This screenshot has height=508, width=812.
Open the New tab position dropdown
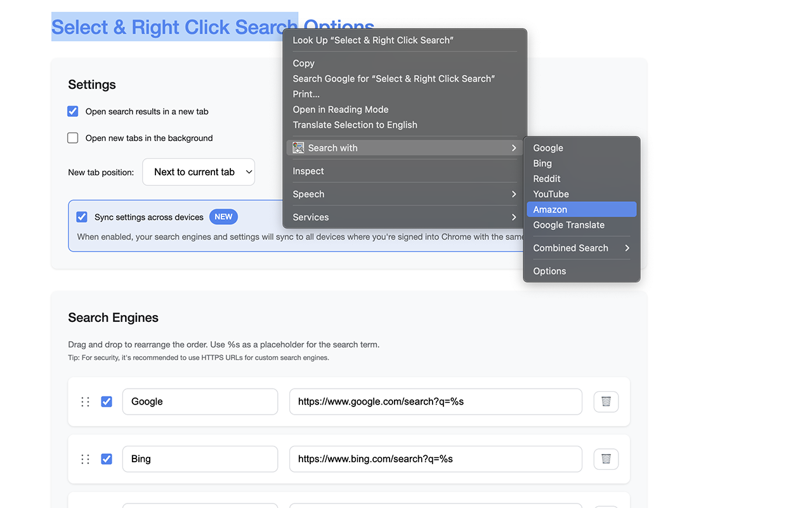[x=199, y=172]
